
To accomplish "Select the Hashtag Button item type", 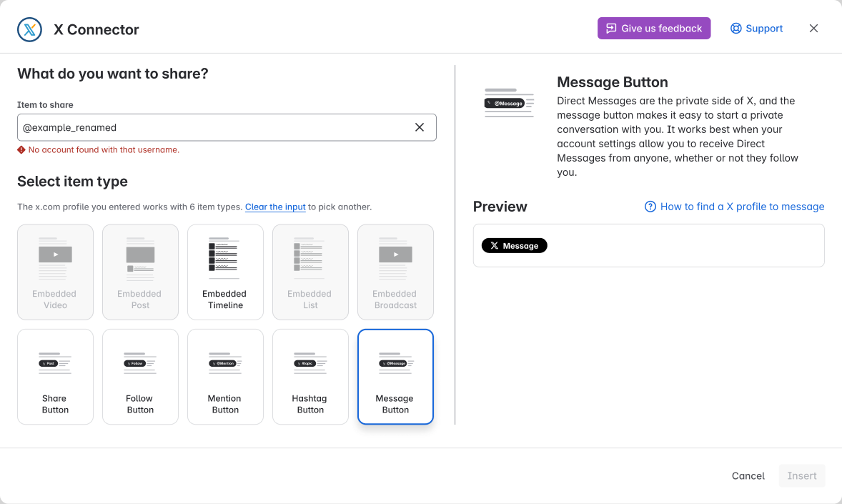I will 310,377.
